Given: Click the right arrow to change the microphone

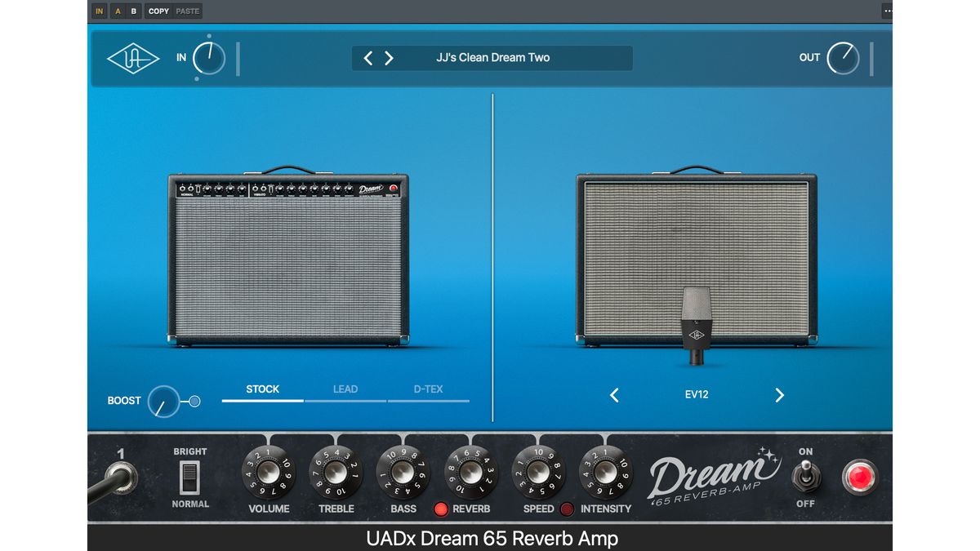Looking at the screenshot, I should point(779,395).
